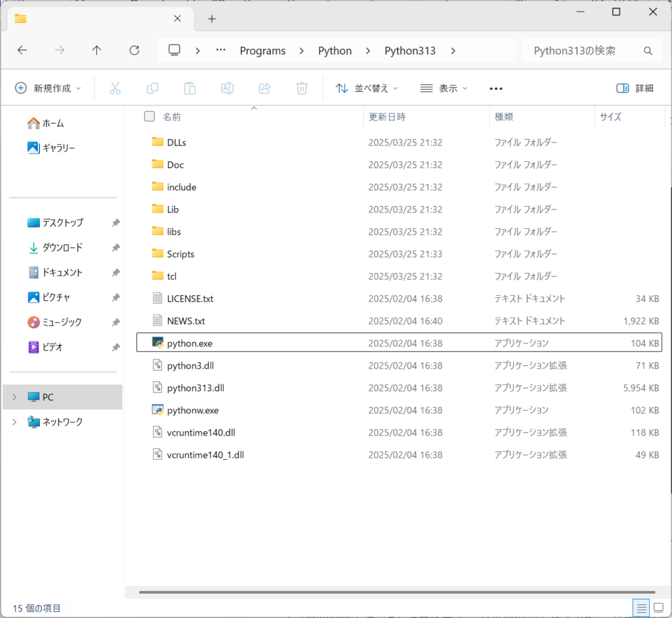
Task: Unpin Downloads using its pin icon
Action: click(x=115, y=248)
